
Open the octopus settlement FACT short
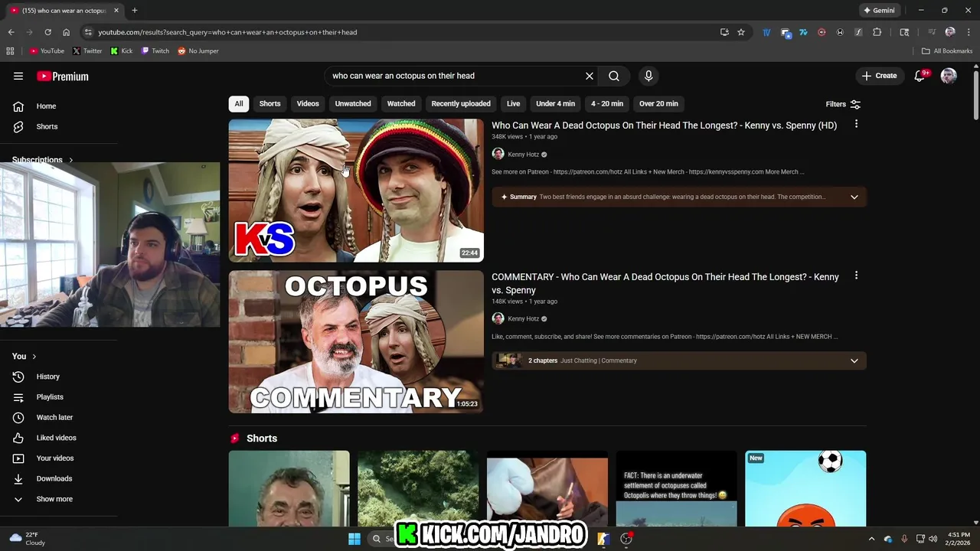tap(677, 488)
